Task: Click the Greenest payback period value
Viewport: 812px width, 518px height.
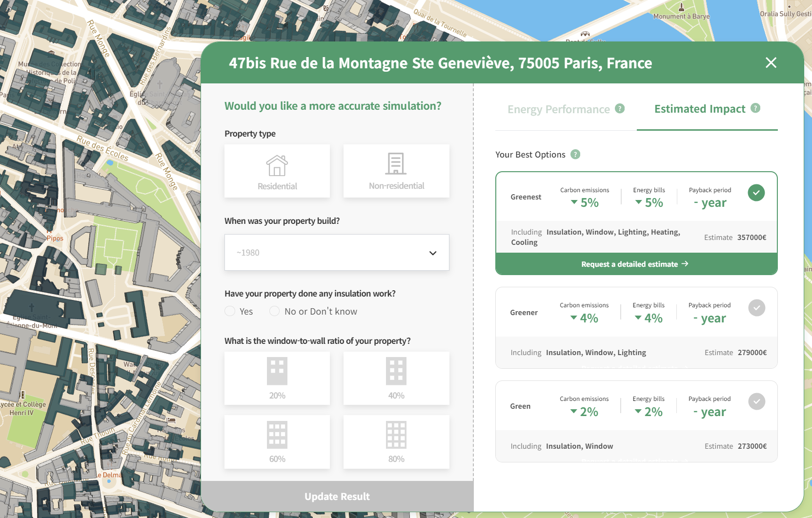Action: point(710,202)
